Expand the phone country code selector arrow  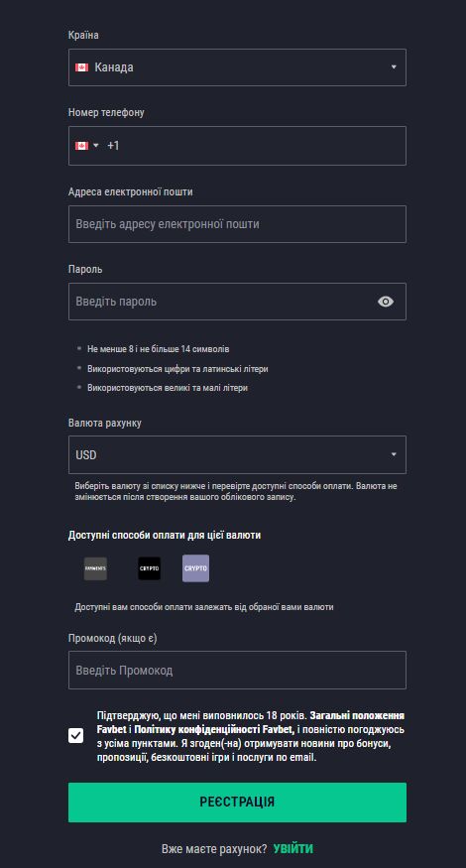point(96,146)
